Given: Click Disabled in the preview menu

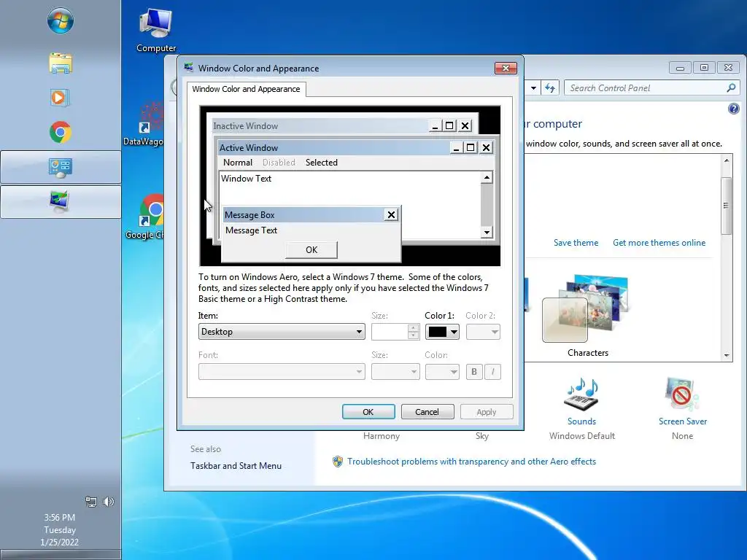Looking at the screenshot, I should tap(279, 163).
